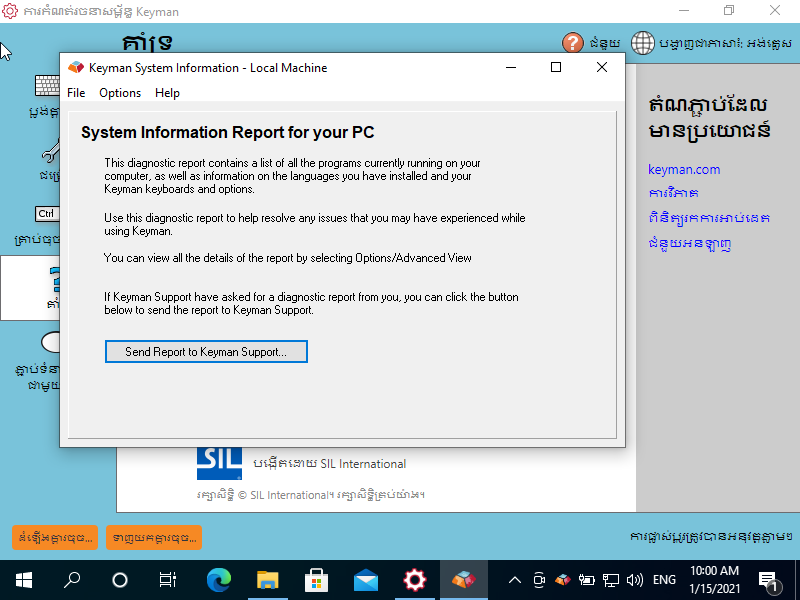800x600 pixels.
Task: Click the second blue Khmer link under keyman.com
Action: 673,193
